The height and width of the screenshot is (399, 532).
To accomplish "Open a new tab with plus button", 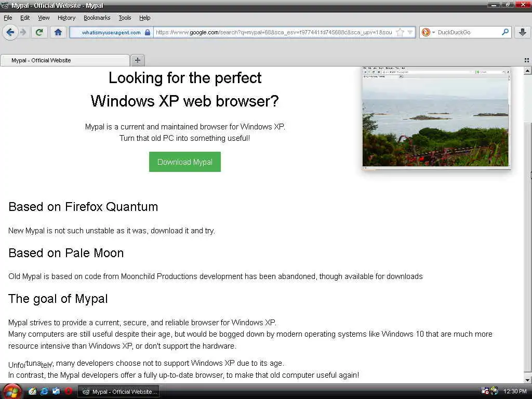I will (137, 60).
